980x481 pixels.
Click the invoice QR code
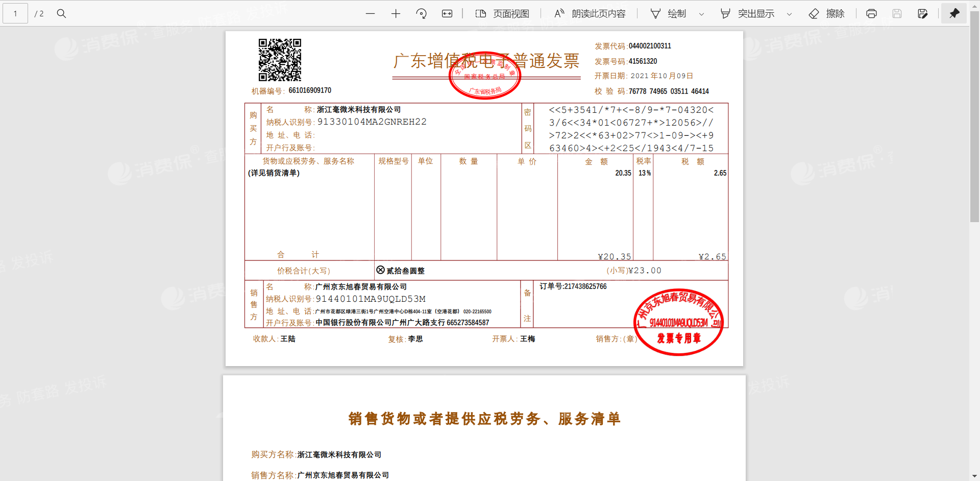[x=280, y=60]
